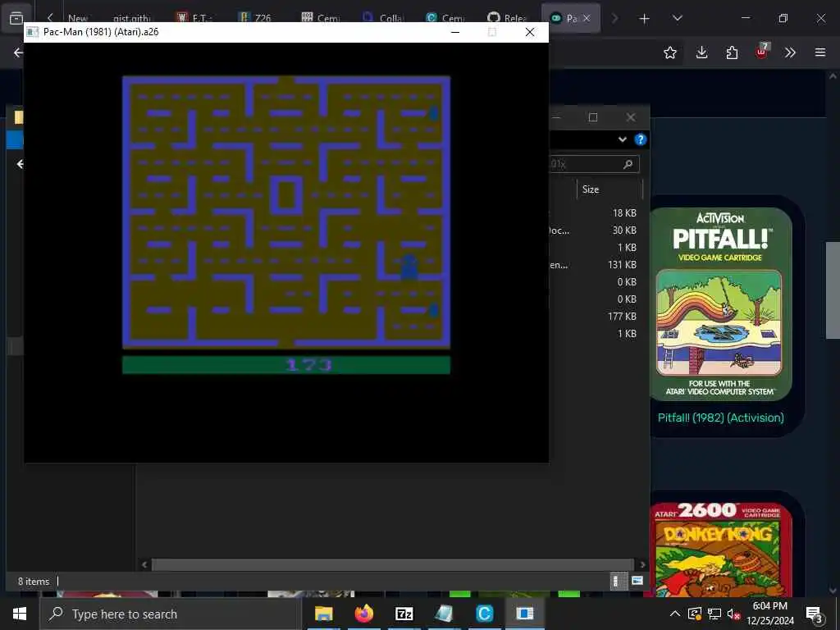Image resolution: width=840 pixels, height=630 pixels.
Task: Go back with the browser back arrow
Action: tap(19, 52)
